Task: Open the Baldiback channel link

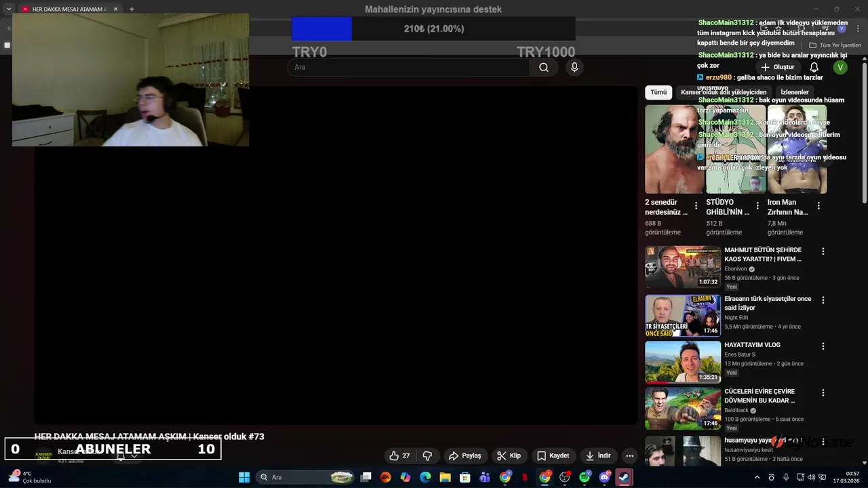Action: pyautogui.click(x=736, y=410)
